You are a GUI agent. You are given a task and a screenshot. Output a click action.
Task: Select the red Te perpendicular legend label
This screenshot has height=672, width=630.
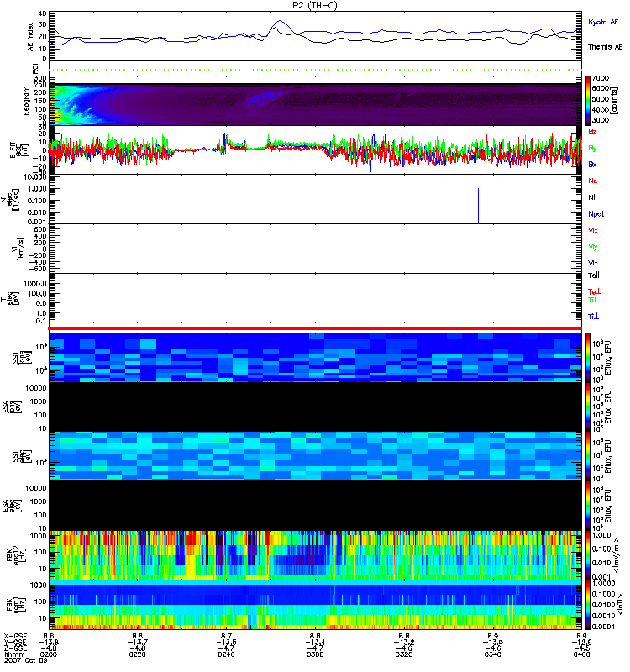pos(594,291)
